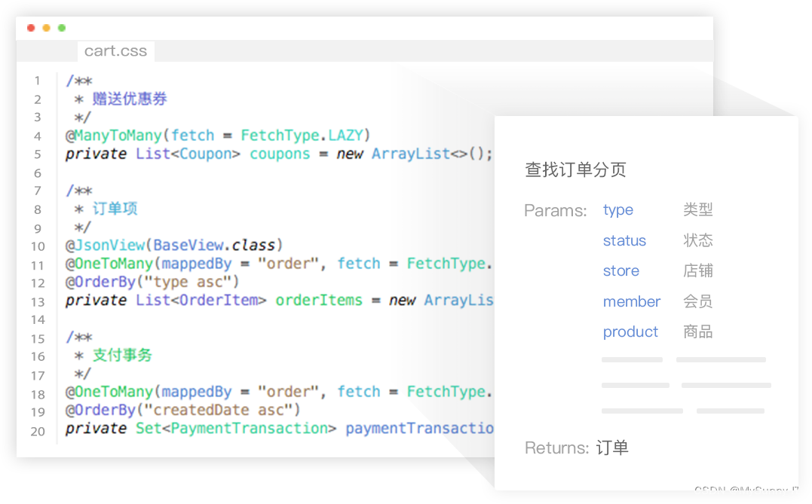Click the 类型 description

(x=698, y=209)
